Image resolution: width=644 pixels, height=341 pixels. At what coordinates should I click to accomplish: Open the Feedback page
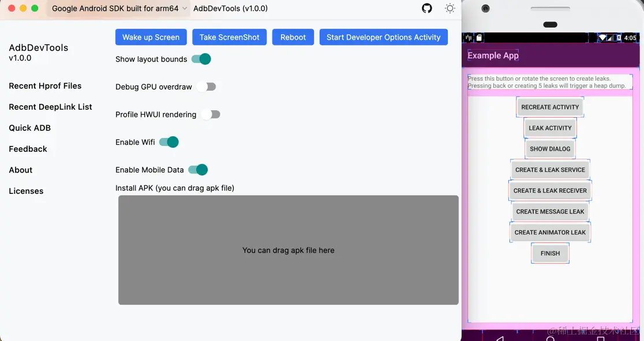click(28, 149)
